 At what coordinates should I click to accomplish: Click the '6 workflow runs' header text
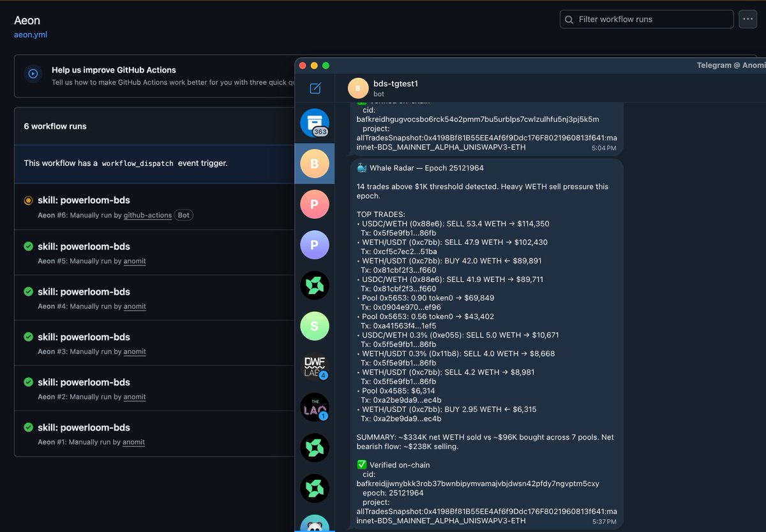click(55, 126)
